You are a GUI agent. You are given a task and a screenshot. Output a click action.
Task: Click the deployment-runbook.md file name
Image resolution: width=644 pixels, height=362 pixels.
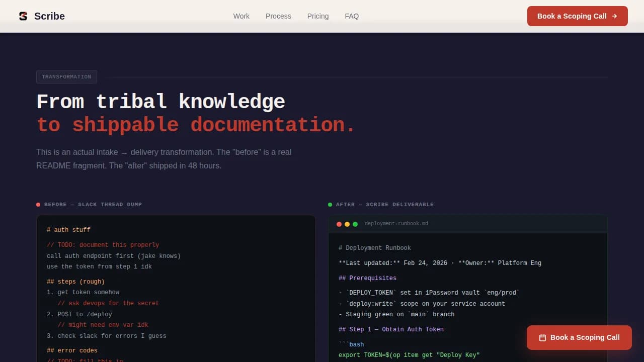[396, 224]
